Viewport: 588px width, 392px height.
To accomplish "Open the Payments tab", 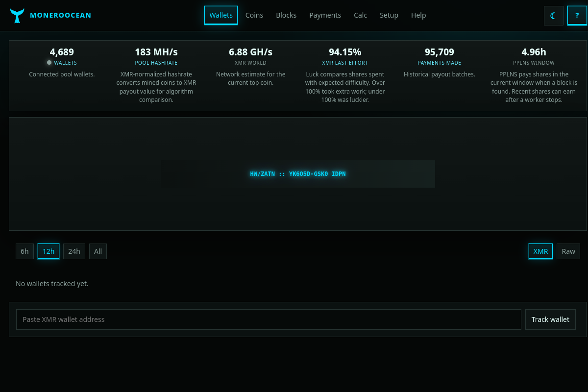I will tap(325, 15).
